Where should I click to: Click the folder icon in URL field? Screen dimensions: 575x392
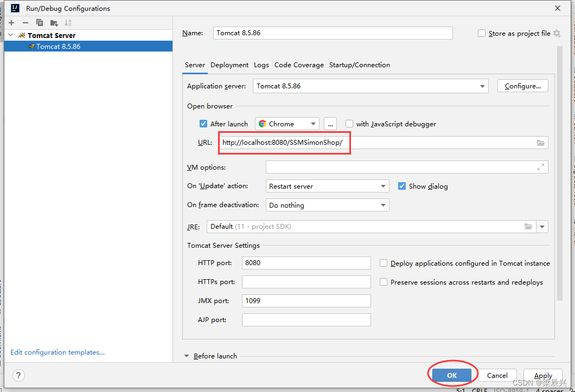tap(540, 143)
